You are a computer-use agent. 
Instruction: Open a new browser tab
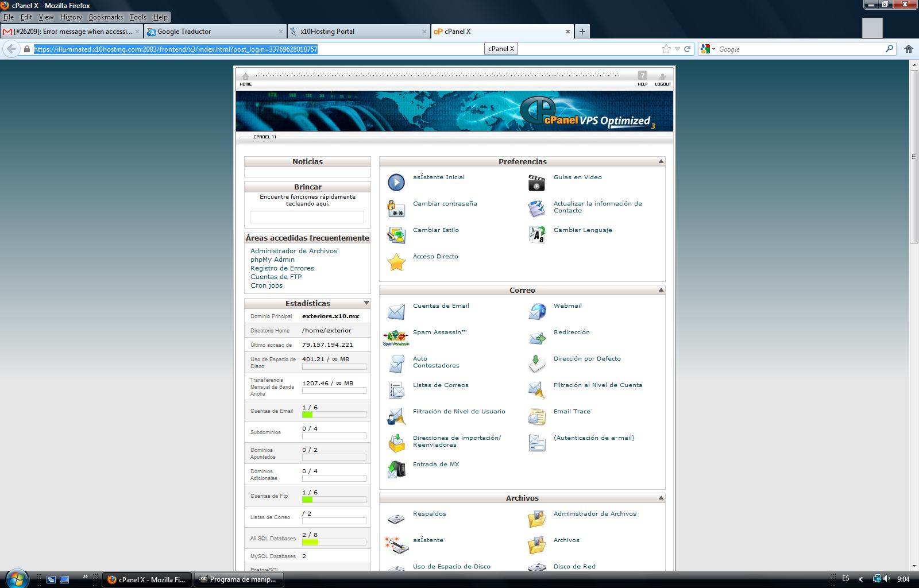click(x=582, y=32)
